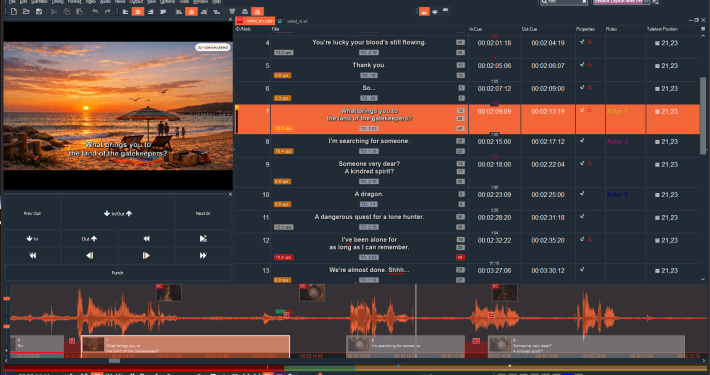Click the In/Out button
This screenshot has height=375, width=710.
tap(118, 213)
